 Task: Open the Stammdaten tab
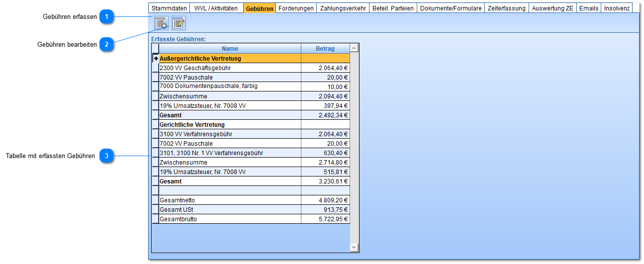point(169,8)
